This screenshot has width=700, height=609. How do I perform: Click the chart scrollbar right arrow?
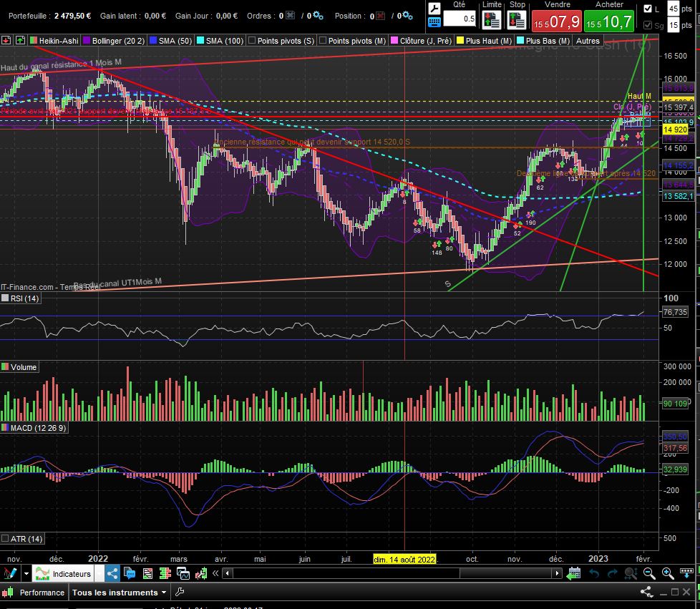coord(557,573)
